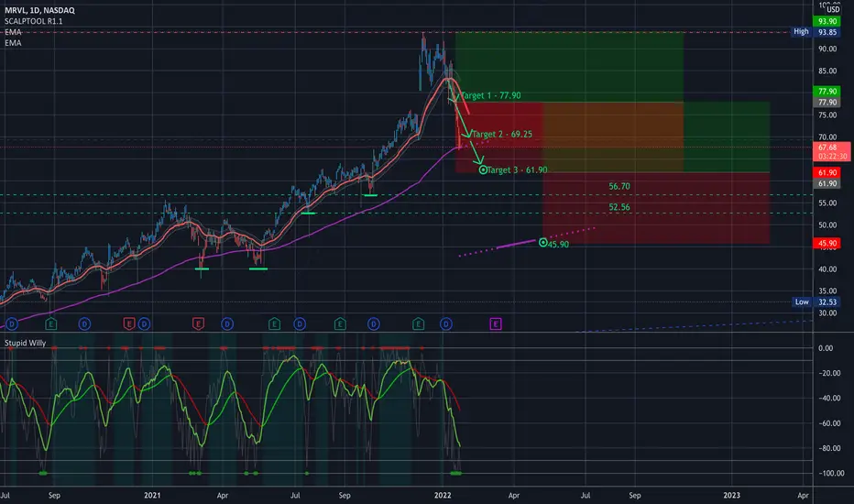854x504 pixels.
Task: Click the 2022 label on the time axis
Action: click(x=443, y=495)
